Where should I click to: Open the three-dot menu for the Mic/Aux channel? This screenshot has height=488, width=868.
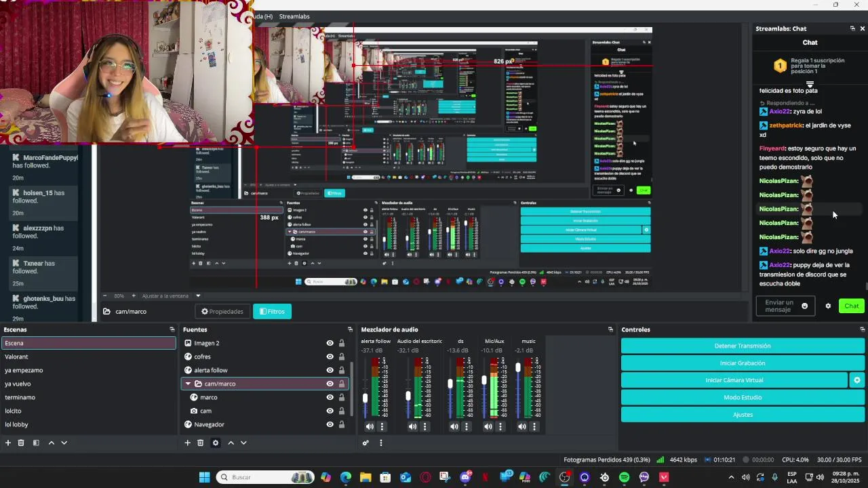[500, 426]
